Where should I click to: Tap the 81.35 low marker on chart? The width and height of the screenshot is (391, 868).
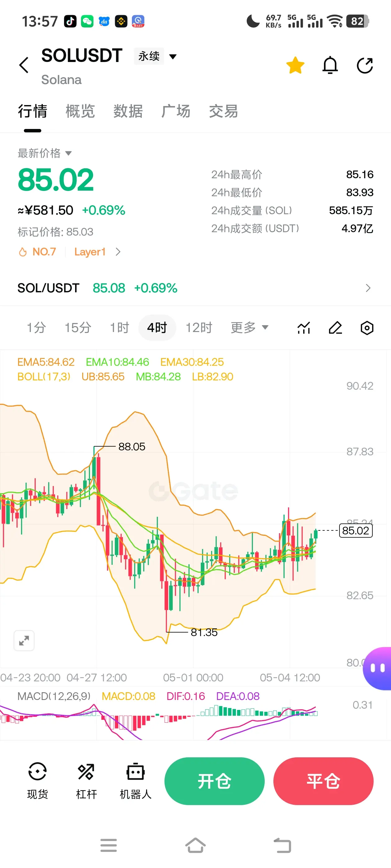tap(204, 632)
